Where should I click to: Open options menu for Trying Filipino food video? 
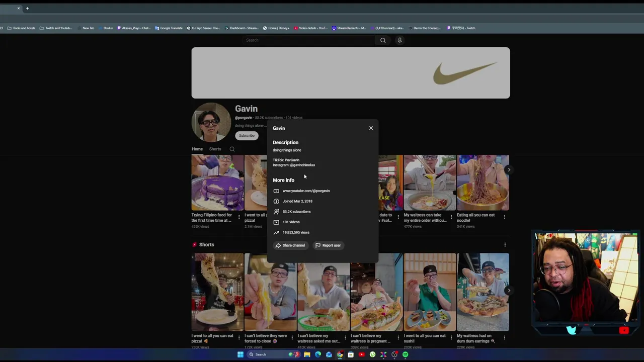239,217
